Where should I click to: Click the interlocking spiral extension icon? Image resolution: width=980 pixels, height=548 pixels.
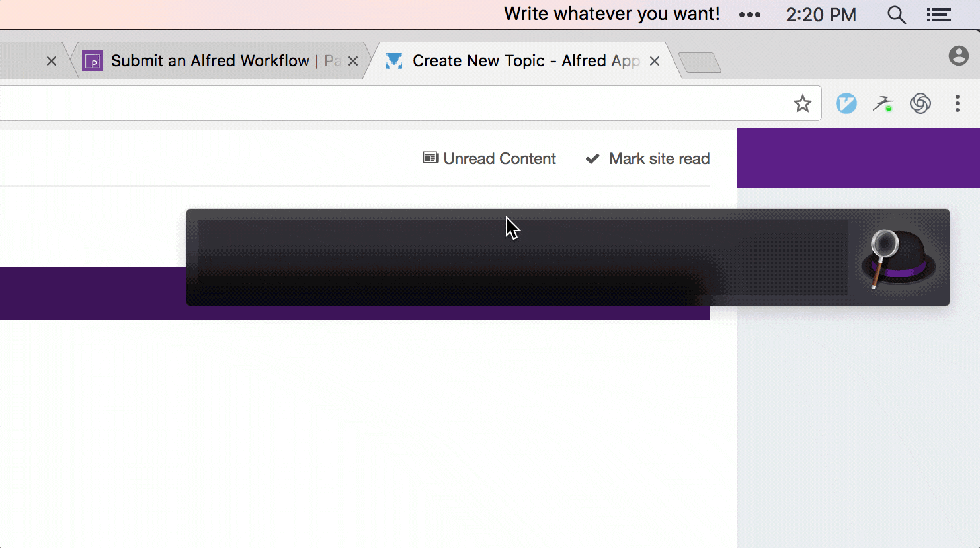pos(920,103)
